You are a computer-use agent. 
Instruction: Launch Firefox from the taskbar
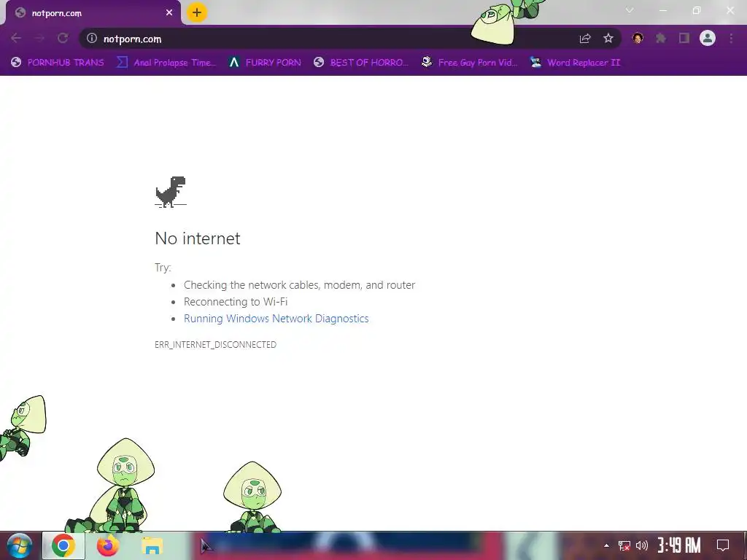tap(108, 545)
